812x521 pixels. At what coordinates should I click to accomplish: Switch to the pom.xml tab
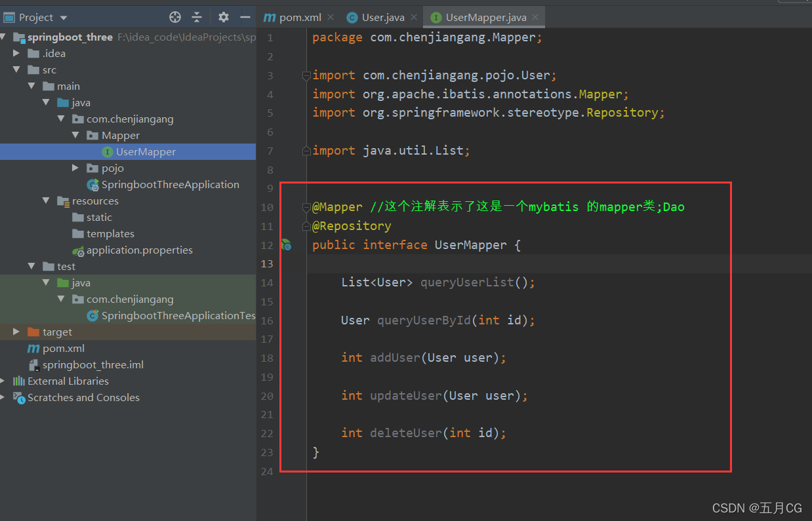tap(300, 18)
